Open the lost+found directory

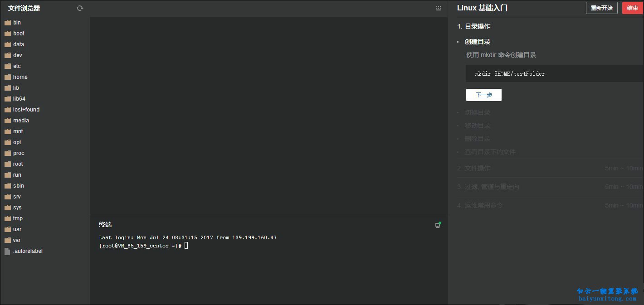coord(26,110)
